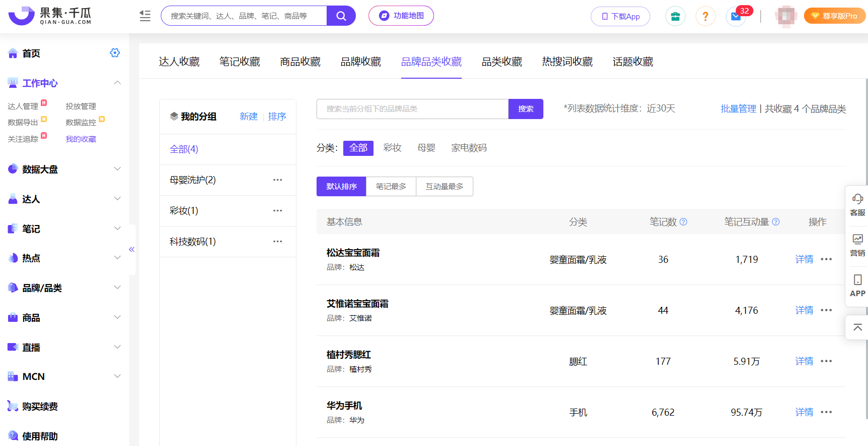This screenshot has height=446, width=868.
Task: Open the homepage settings gear icon
Action: coord(115,53)
